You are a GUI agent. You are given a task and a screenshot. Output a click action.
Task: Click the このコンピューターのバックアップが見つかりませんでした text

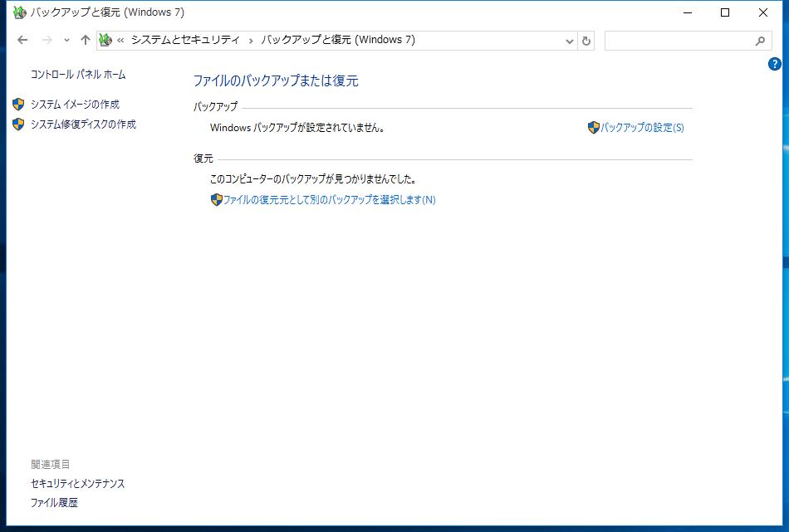[x=312, y=179]
